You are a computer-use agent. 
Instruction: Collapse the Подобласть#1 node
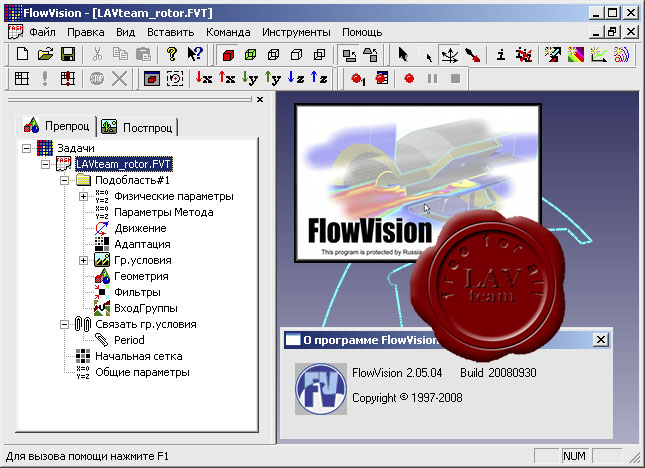click(x=64, y=180)
